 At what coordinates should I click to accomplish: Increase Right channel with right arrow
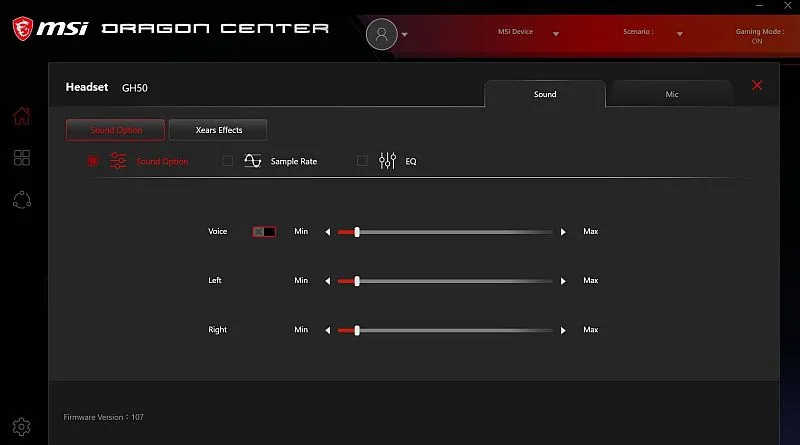coord(563,331)
